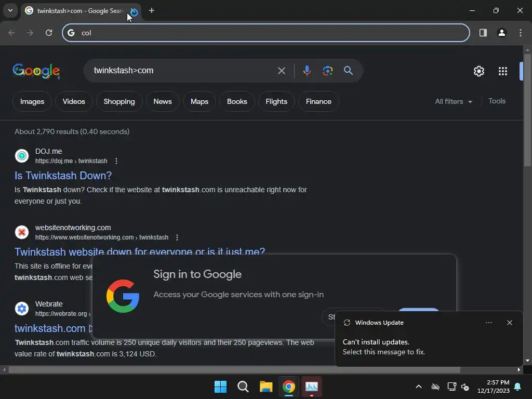Open Windows taskbar search
Viewport: 532px width, 399px height.
pos(243,387)
